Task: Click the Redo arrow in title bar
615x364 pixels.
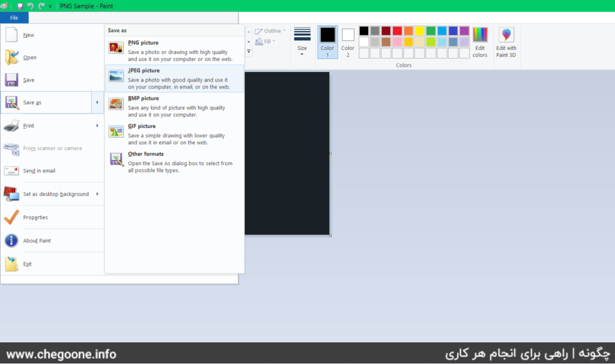Action: coord(41,6)
